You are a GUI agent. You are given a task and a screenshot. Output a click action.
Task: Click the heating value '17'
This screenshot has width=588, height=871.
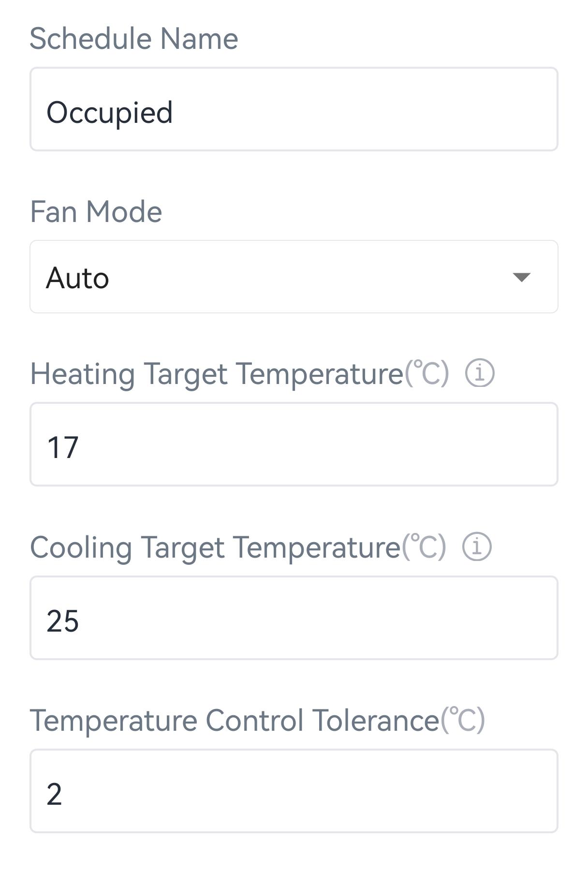[x=62, y=447]
